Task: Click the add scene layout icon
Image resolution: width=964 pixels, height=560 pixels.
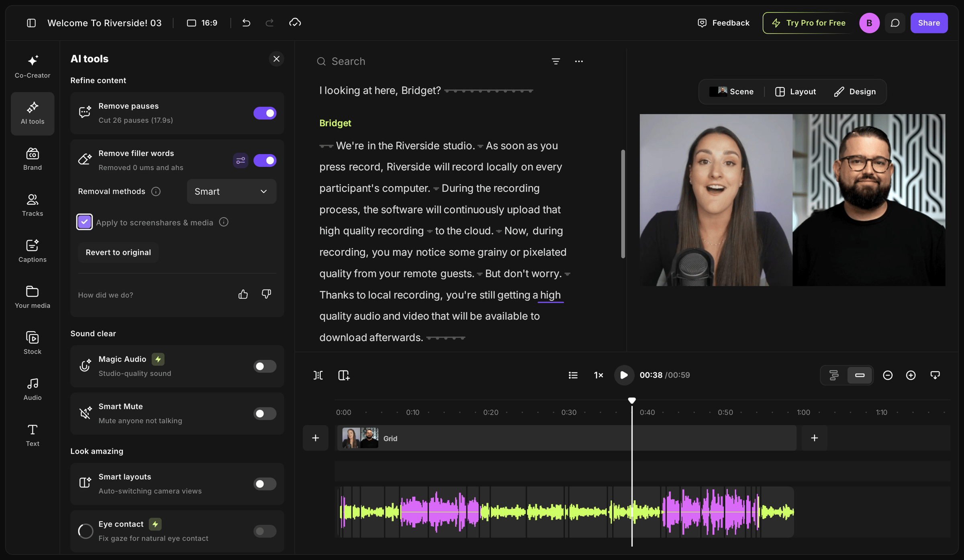Action: tap(344, 375)
